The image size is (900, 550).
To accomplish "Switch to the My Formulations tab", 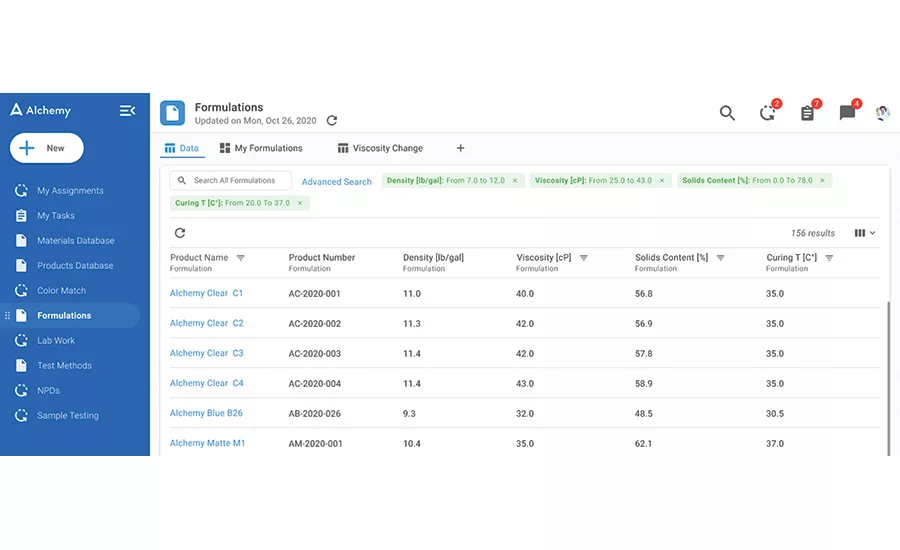I will coord(260,148).
